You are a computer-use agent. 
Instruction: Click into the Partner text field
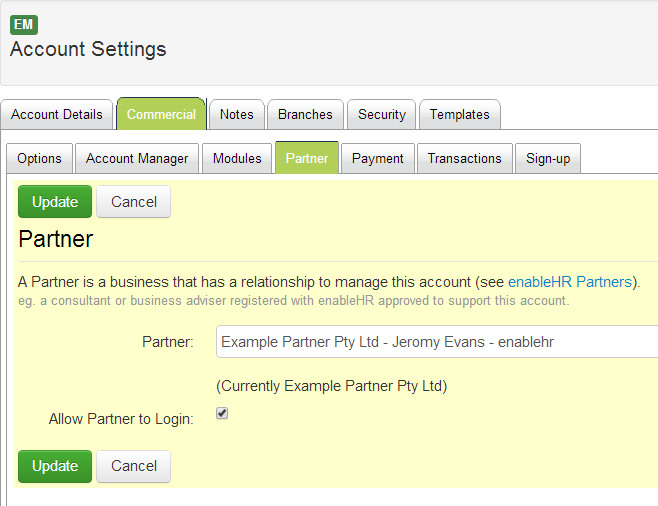tap(436, 342)
